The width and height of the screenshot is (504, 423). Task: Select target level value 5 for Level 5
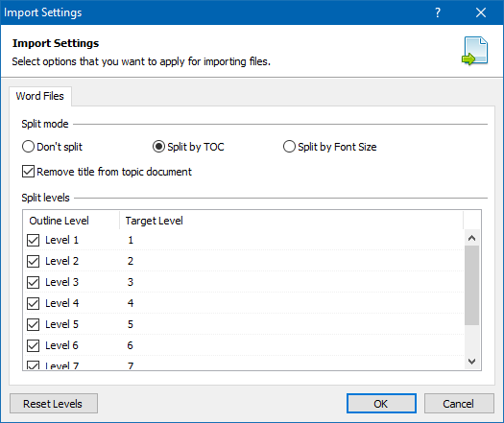[131, 324]
